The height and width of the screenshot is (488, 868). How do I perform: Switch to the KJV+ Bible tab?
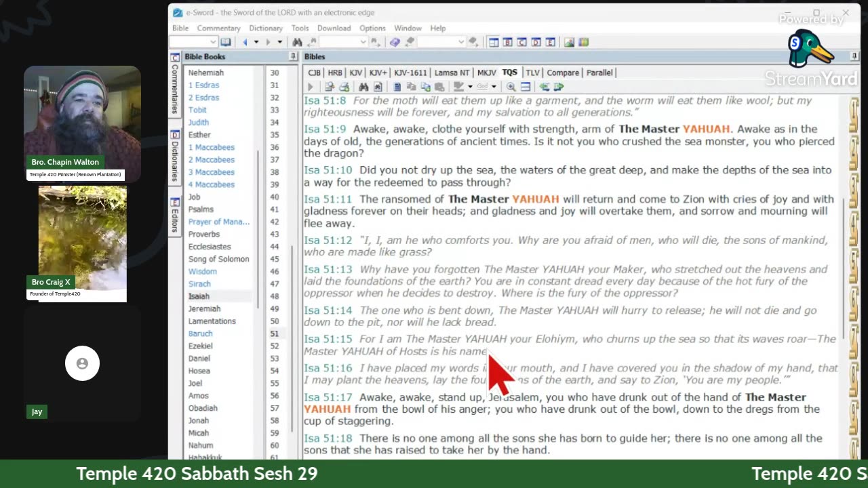tap(378, 73)
